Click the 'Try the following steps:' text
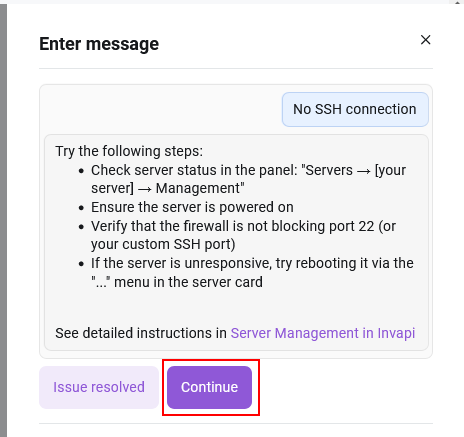This screenshot has height=437, width=464. (x=129, y=151)
